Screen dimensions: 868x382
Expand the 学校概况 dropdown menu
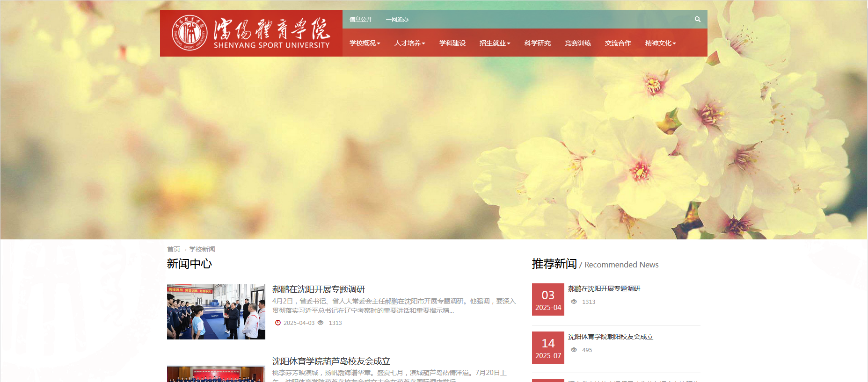[x=365, y=43]
